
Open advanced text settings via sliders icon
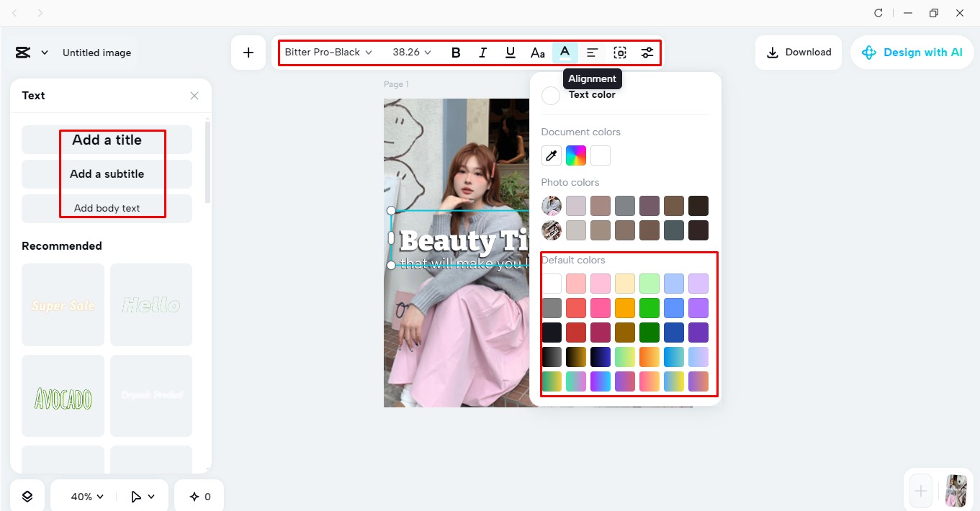647,52
